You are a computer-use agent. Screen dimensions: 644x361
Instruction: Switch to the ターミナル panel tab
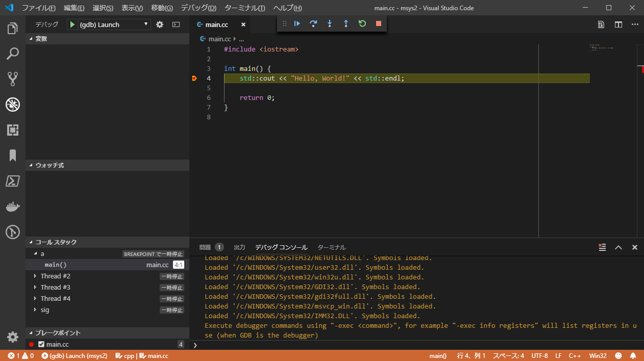coord(332,247)
